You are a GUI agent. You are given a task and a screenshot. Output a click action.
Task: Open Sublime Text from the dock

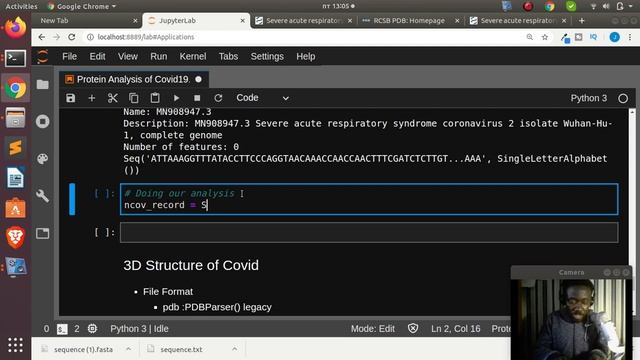[x=16, y=148]
